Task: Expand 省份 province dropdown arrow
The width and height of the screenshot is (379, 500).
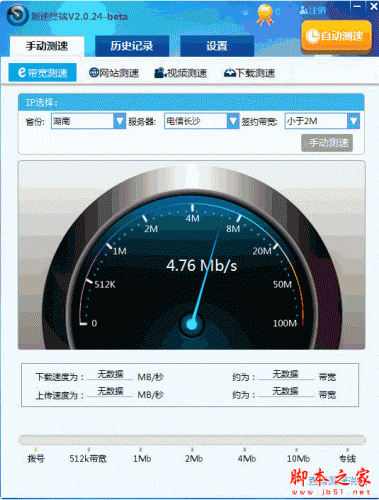Action: tap(119, 121)
